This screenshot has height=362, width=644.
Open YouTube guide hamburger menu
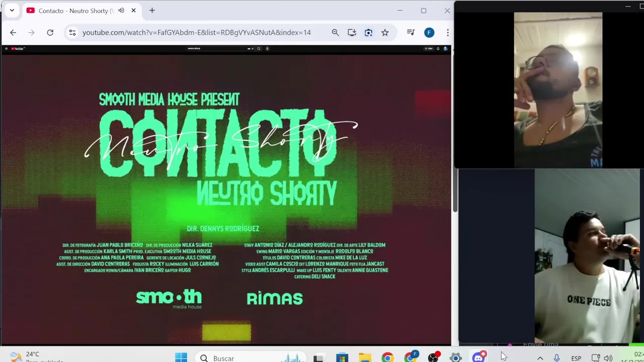pos(6,49)
